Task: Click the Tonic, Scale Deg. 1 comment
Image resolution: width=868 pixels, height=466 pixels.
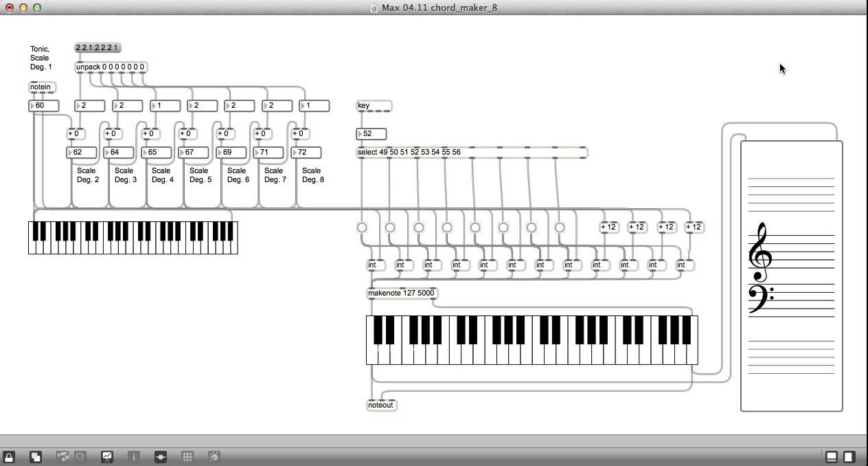Action: click(41, 58)
